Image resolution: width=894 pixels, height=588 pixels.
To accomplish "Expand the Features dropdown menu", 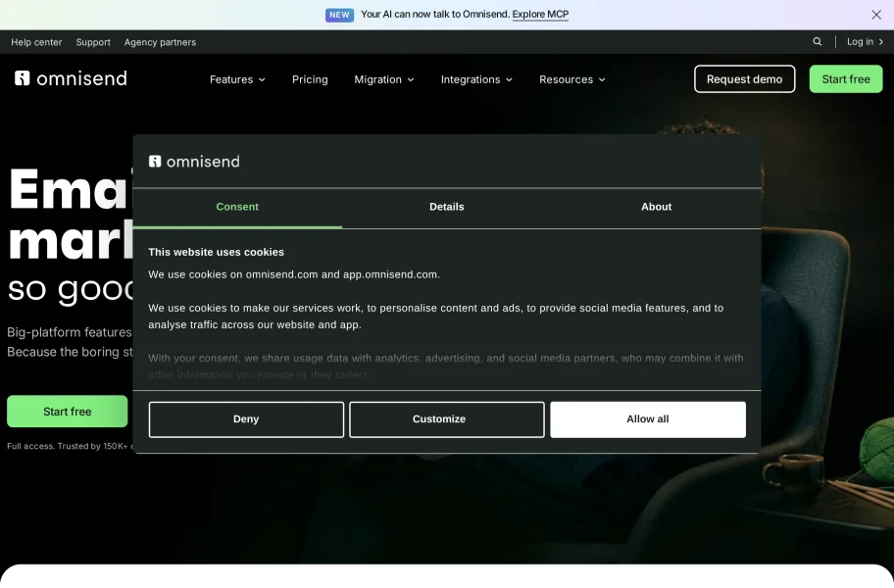I will (237, 79).
